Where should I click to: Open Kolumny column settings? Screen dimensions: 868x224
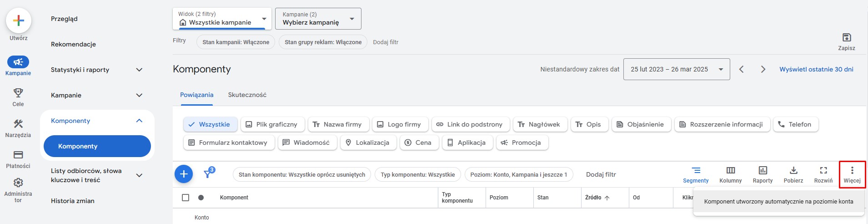click(731, 174)
